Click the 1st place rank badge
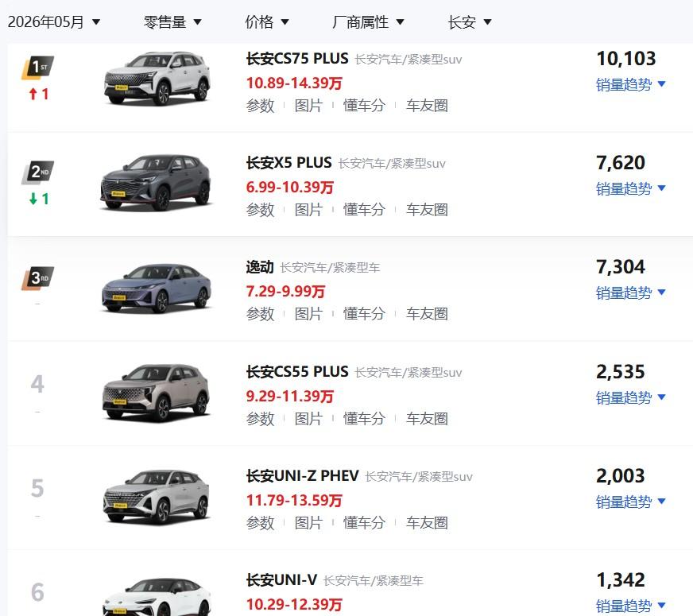Image resolution: width=693 pixels, height=616 pixels. pyautogui.click(x=37, y=68)
